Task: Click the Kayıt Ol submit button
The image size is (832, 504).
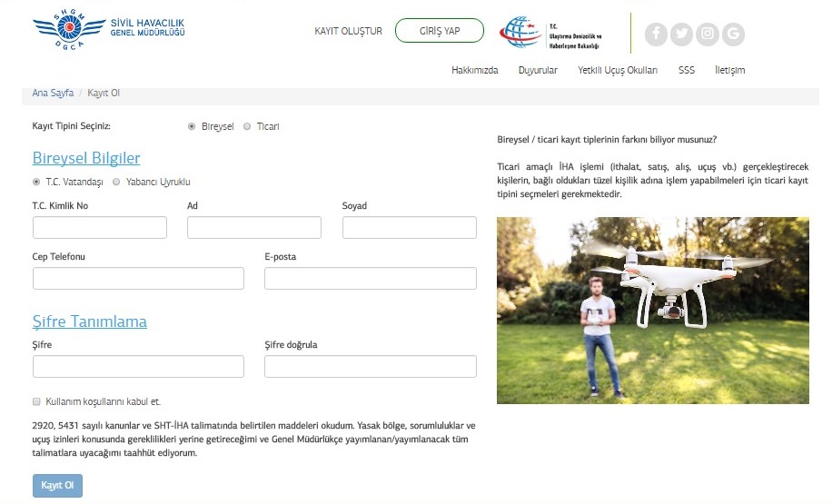Action: tap(57, 486)
